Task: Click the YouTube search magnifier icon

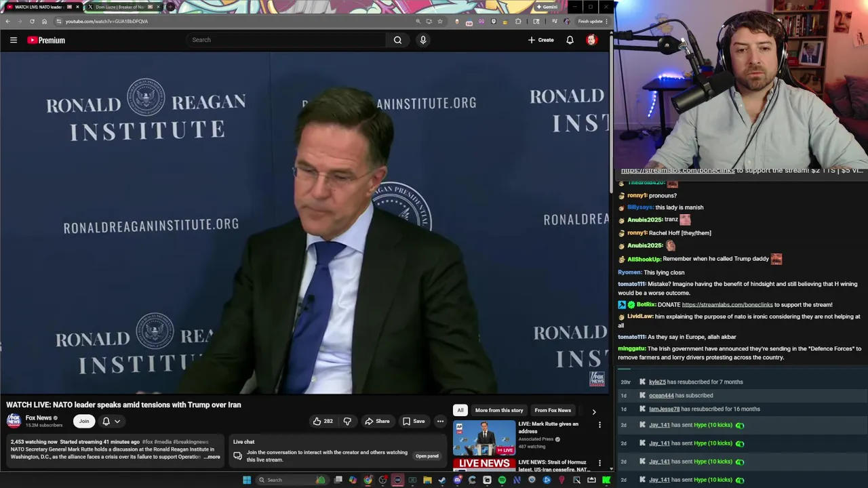Action: 397,40
